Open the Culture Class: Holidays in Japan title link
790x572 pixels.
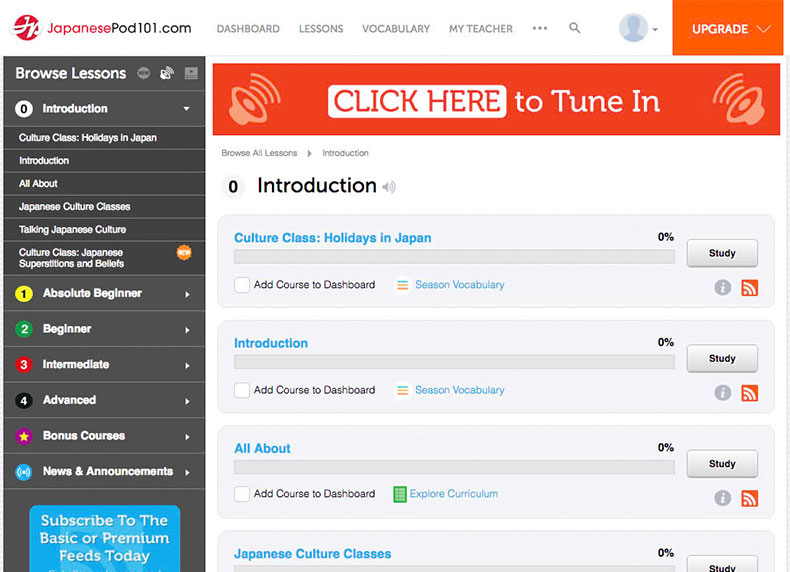tap(333, 238)
